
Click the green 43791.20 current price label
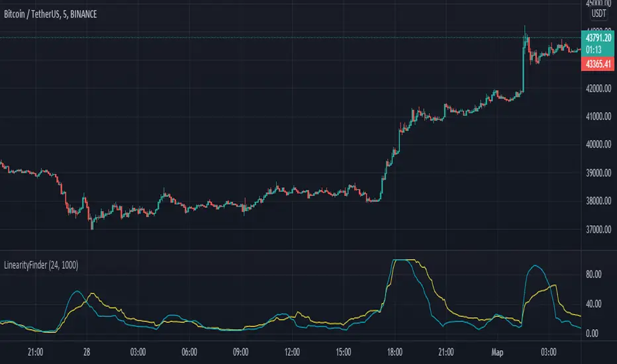pyautogui.click(x=598, y=38)
